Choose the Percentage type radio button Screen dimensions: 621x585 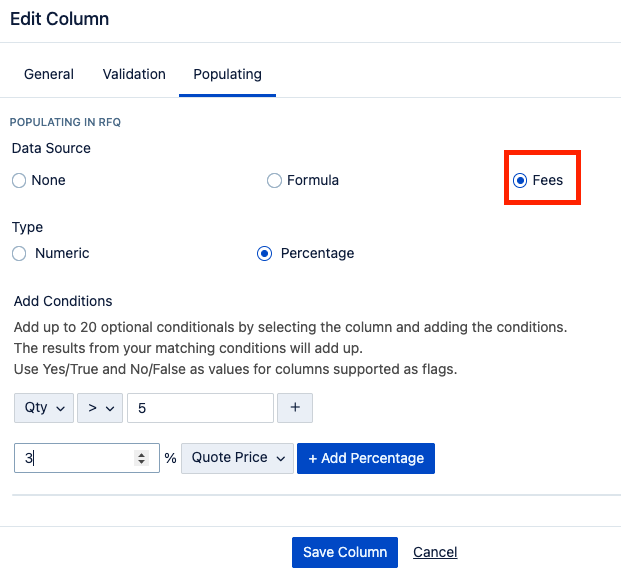click(264, 254)
